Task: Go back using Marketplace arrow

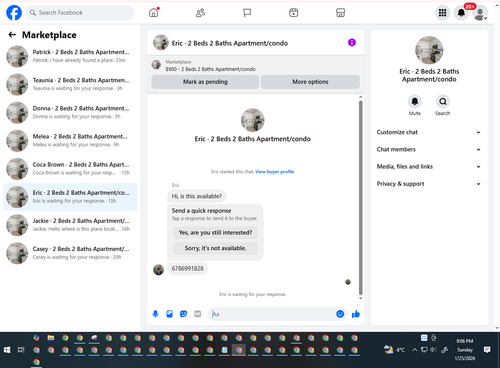Action: click(x=12, y=35)
